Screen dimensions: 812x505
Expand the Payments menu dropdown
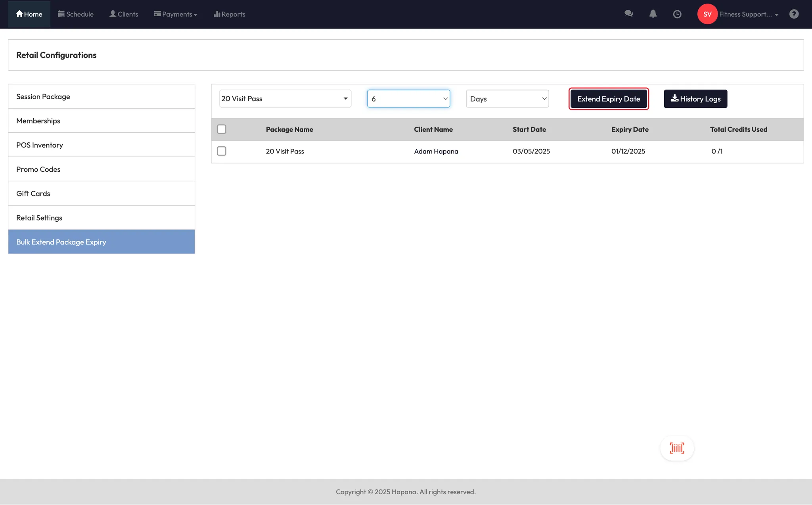[176, 14]
